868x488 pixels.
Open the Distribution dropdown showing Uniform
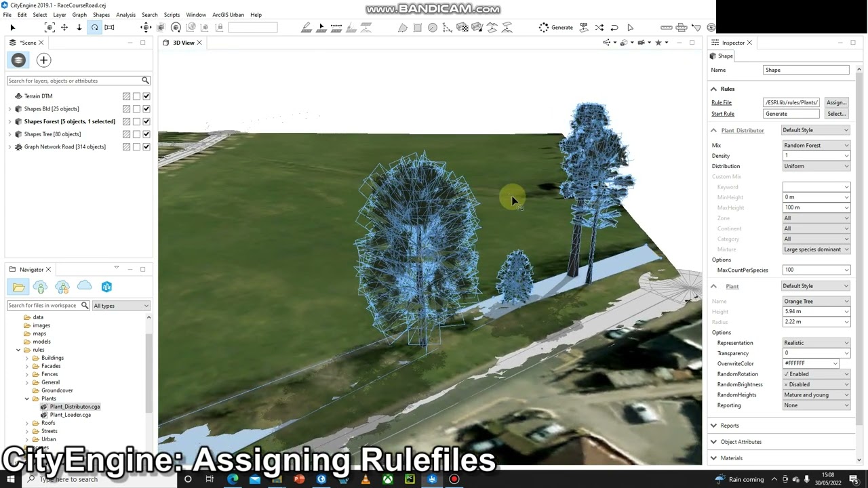click(816, 166)
